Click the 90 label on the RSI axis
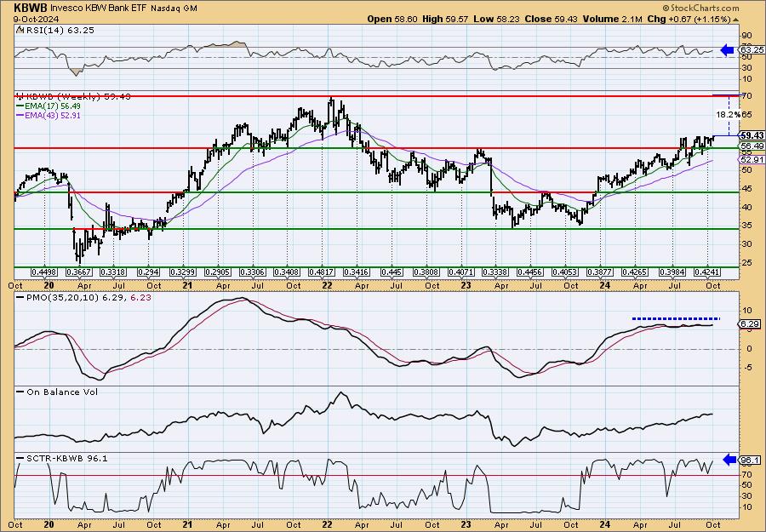 click(x=747, y=36)
